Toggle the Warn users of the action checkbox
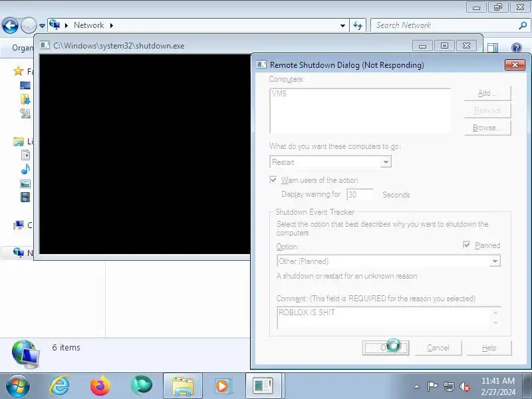 [273, 180]
